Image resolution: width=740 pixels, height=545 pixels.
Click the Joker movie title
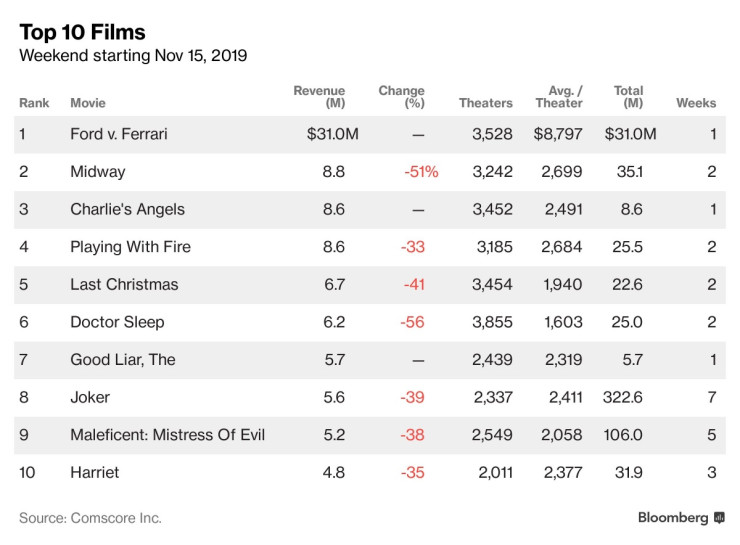pyautogui.click(x=90, y=397)
